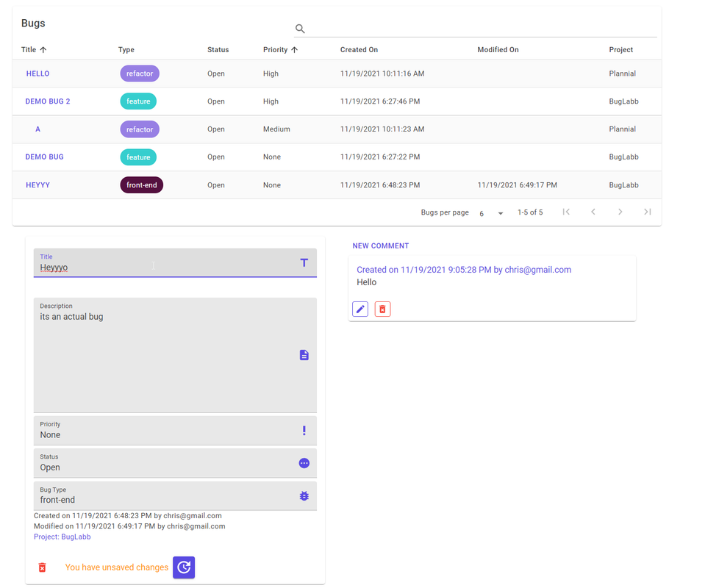
Task: Click the revert changes refresh icon
Action: pyautogui.click(x=183, y=567)
